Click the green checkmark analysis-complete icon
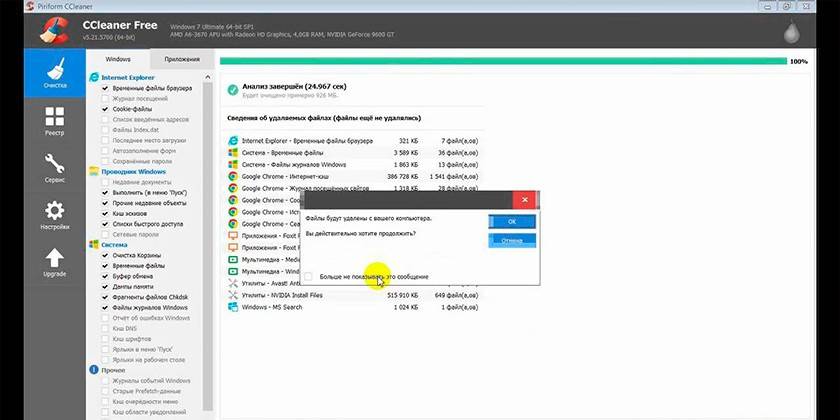Viewport: 840px width, 420px height. [233, 90]
